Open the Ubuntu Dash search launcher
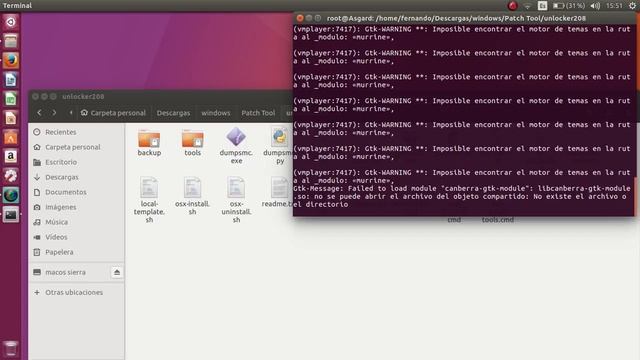 click(x=11, y=22)
